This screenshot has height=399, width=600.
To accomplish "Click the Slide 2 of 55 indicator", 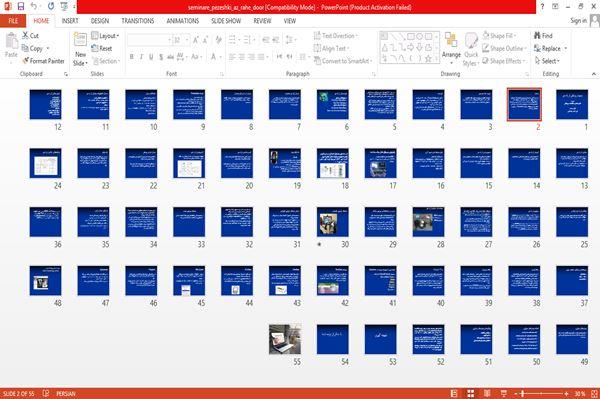I will coord(18,393).
